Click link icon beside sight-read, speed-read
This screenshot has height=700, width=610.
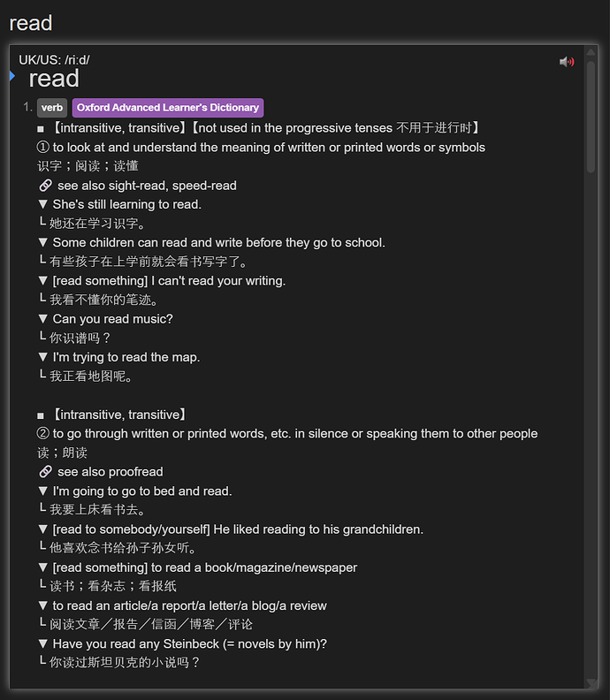(x=46, y=186)
